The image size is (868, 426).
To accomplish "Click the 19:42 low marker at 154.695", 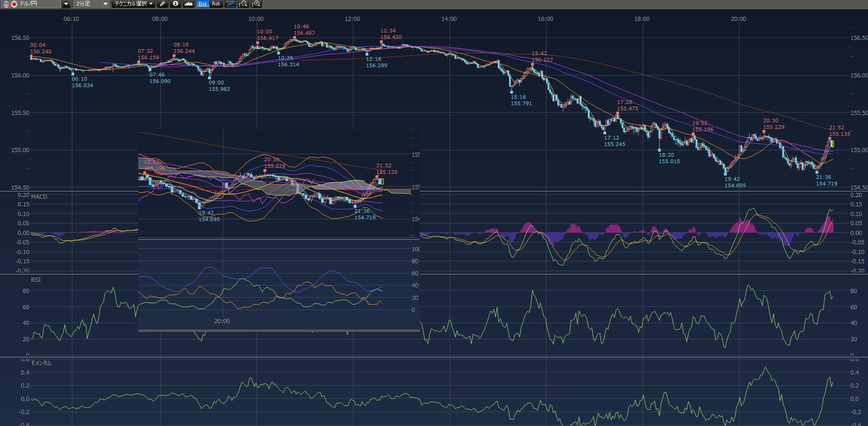I will tap(726, 174).
